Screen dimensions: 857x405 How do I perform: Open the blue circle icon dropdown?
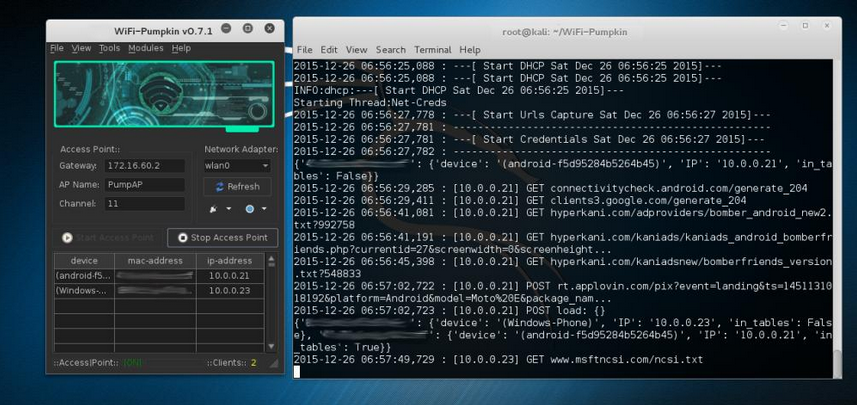pos(254,209)
